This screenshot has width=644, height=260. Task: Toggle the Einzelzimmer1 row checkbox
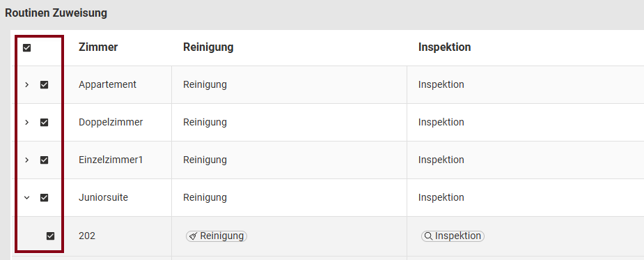[x=44, y=160]
